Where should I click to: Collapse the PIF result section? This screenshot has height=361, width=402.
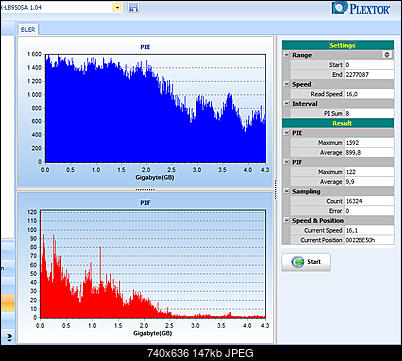286,162
